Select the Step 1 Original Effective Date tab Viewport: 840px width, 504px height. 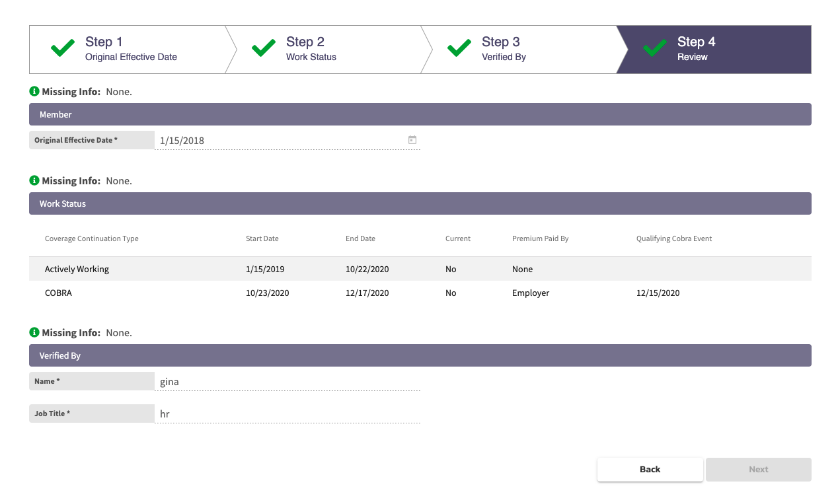[x=130, y=49]
